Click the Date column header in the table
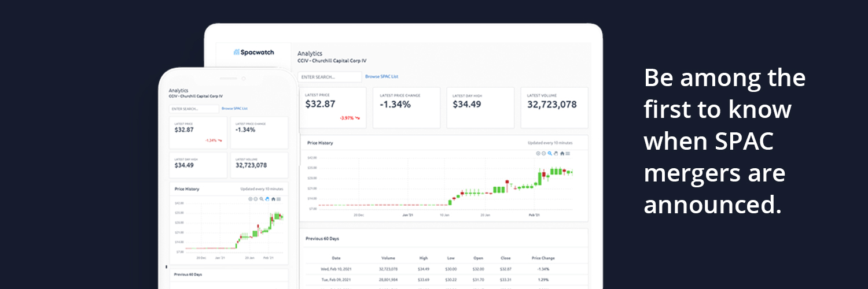The height and width of the screenshot is (289, 868). point(336,258)
